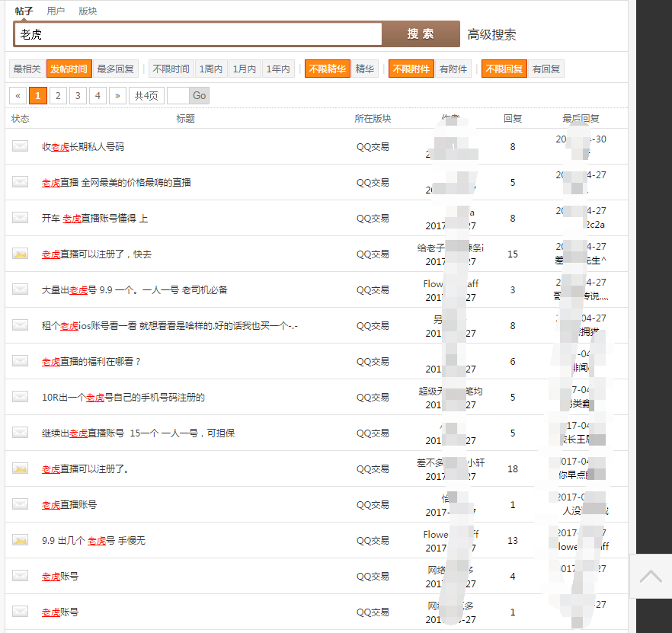The image size is (672, 633).
Task: Click the envelope icon beside 收老虎长期私人号码
Action: tap(20, 146)
